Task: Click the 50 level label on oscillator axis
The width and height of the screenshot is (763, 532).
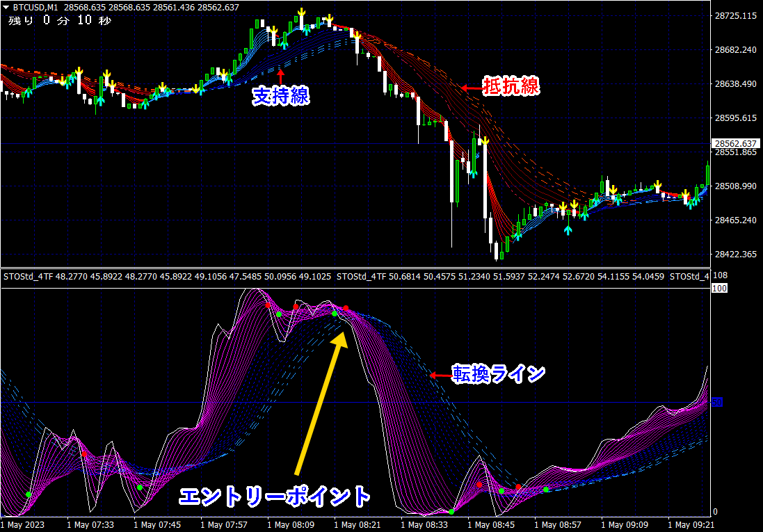Action: (718, 403)
